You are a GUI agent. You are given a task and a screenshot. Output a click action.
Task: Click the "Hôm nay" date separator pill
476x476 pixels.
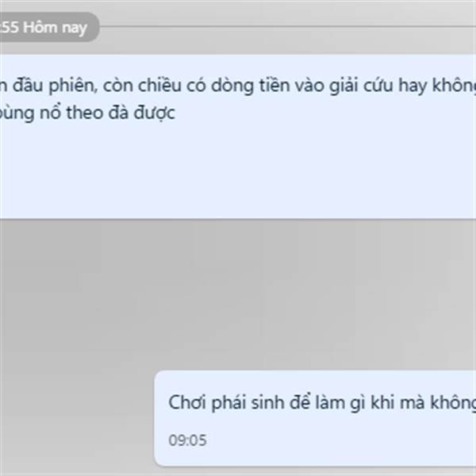point(48,27)
